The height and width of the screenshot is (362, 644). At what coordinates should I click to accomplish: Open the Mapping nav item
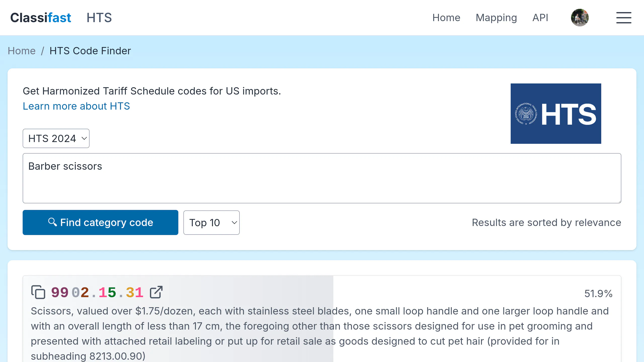[x=496, y=18]
